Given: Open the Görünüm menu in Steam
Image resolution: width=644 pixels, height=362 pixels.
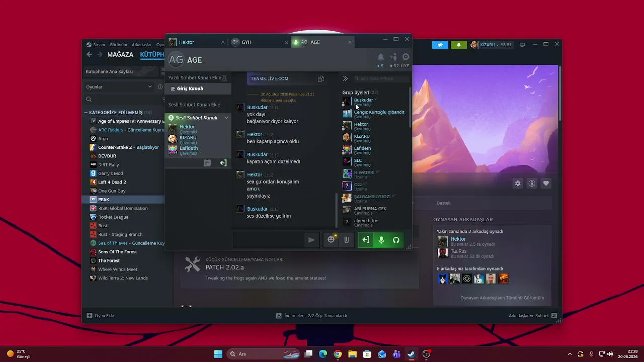Looking at the screenshot, I should point(118,45).
